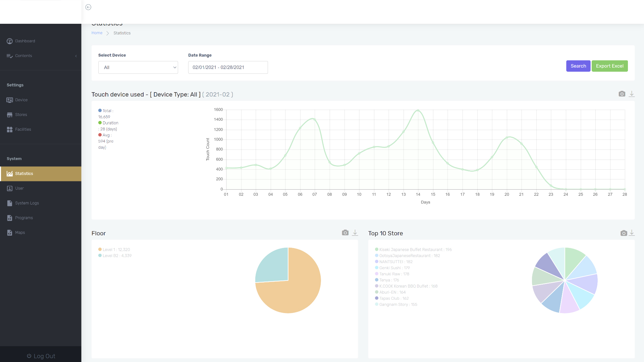Click the camera snapshot icon for touch chart
Viewport: 644px width, 362px height.
pos(622,94)
